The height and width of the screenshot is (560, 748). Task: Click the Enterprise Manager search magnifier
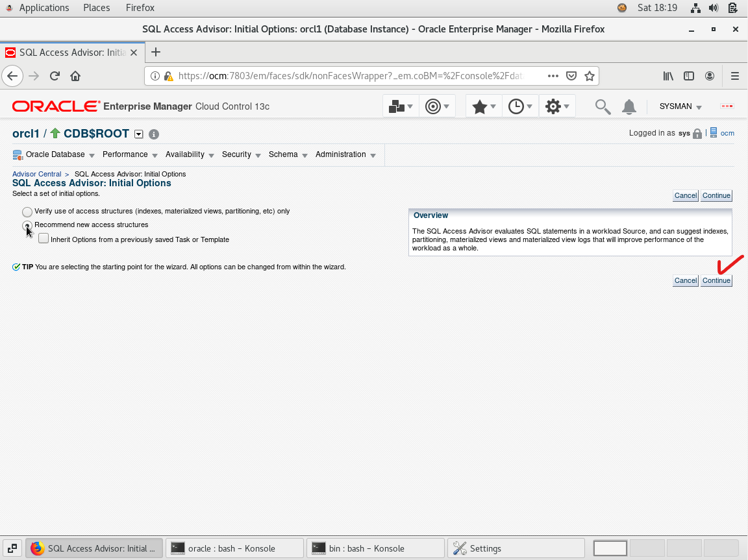603,107
